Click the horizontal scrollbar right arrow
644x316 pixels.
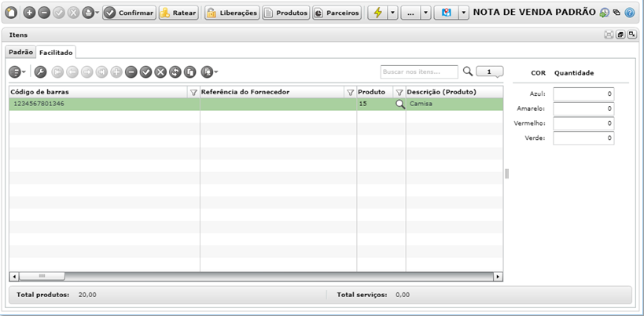(499, 277)
